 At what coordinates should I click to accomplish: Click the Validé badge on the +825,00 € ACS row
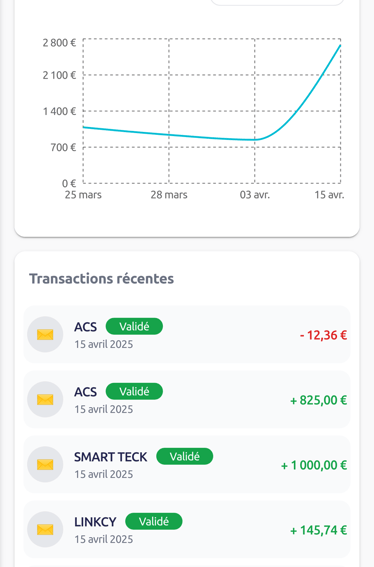click(x=134, y=391)
